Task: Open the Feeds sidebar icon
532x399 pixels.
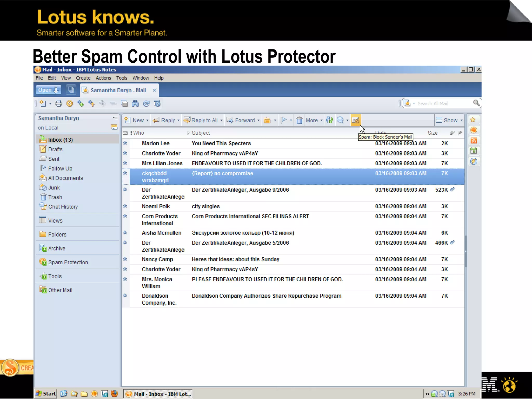Action: click(474, 141)
